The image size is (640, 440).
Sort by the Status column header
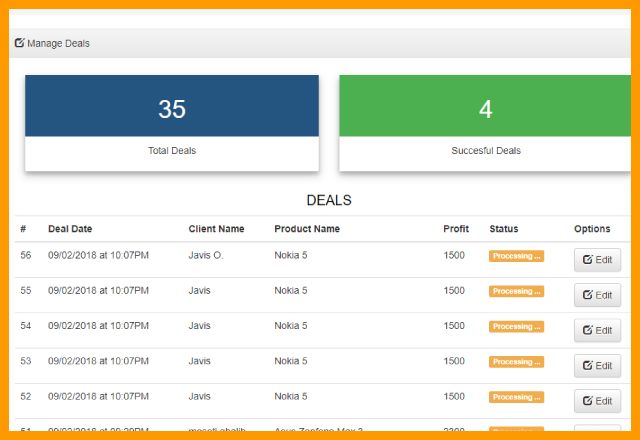[x=504, y=229]
